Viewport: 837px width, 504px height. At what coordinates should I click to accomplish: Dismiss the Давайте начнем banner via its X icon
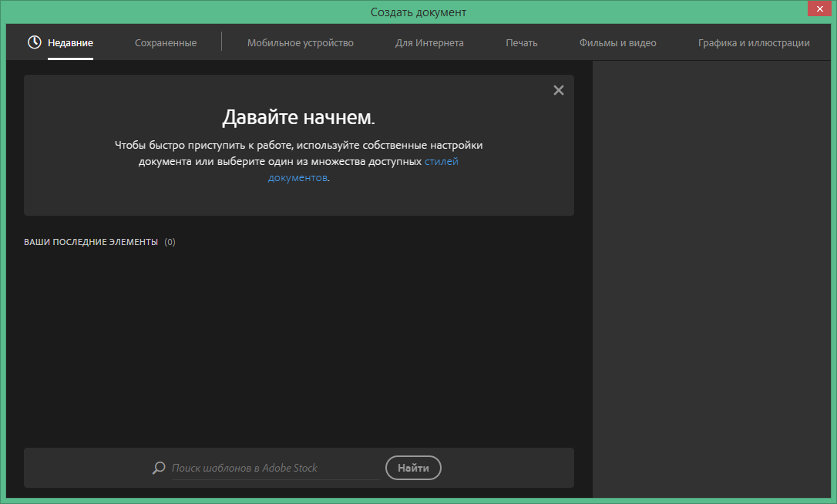tap(558, 89)
